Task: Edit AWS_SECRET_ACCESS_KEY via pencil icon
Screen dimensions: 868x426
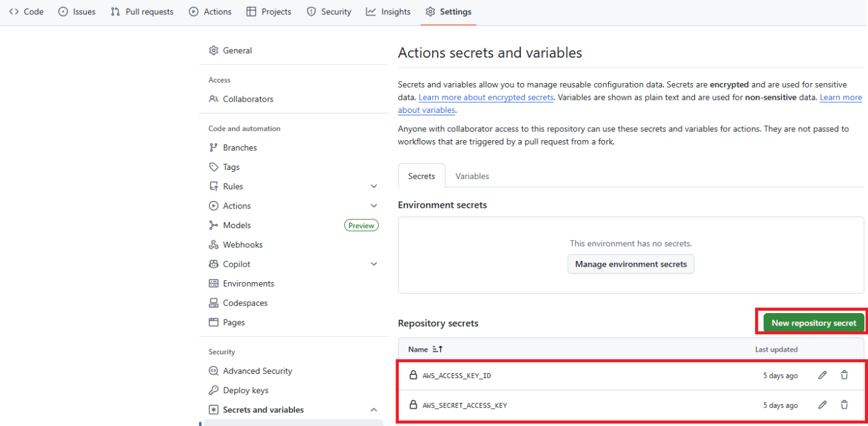Action: click(822, 405)
